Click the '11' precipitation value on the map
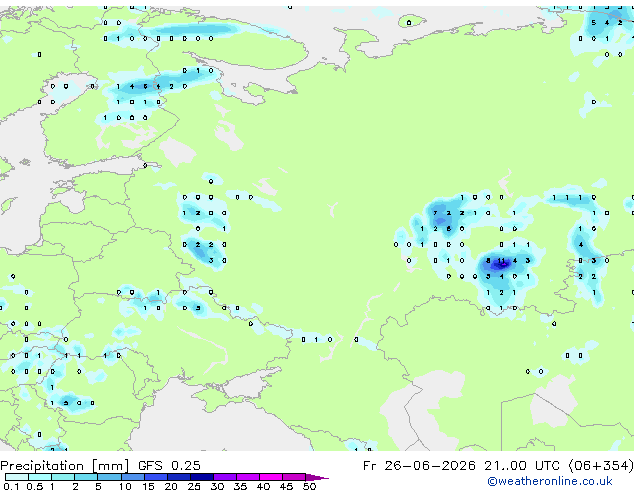This screenshot has width=634, height=490. 501,261
